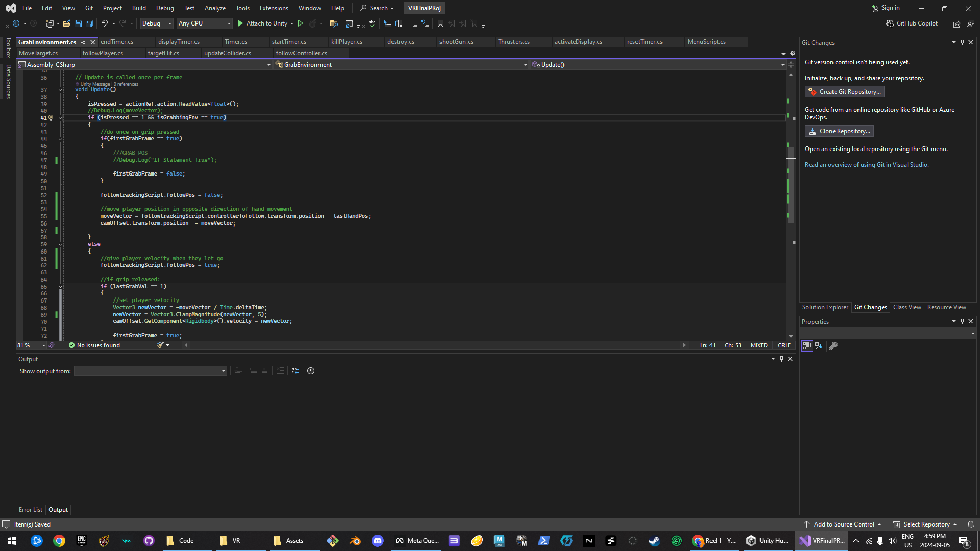Toggle Categorized view in Properties panel
This screenshot has height=551, width=980.
coord(806,346)
